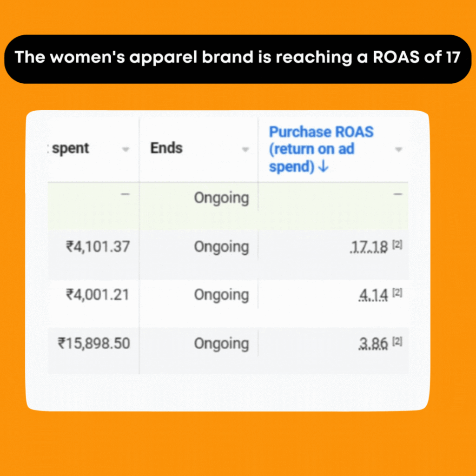Select the ₹4,001.21 spent amount cell

point(97,295)
